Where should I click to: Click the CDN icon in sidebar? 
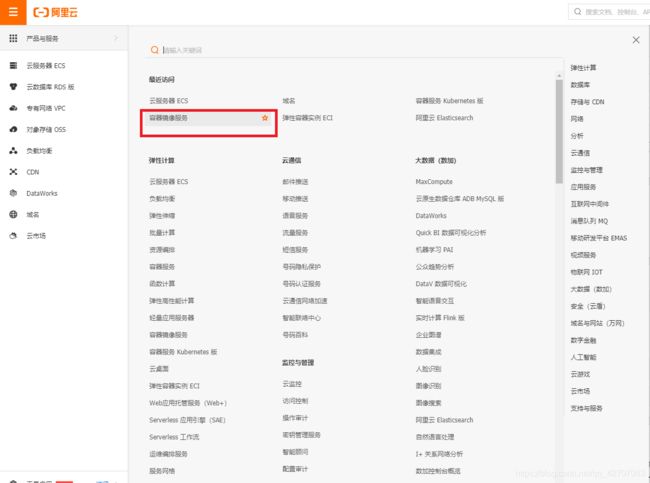(x=13, y=172)
